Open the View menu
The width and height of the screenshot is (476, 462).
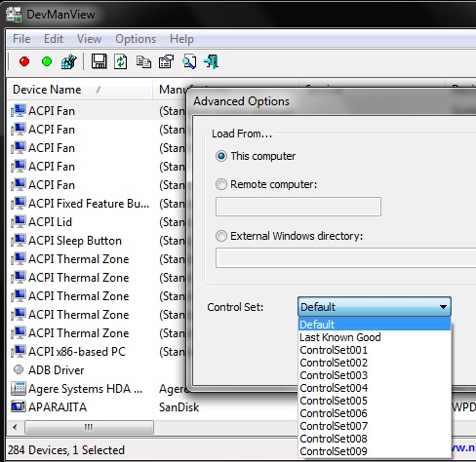(x=89, y=39)
